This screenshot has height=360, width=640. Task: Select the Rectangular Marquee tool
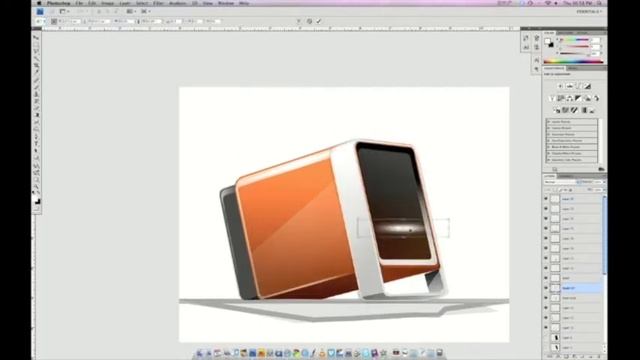point(36,44)
